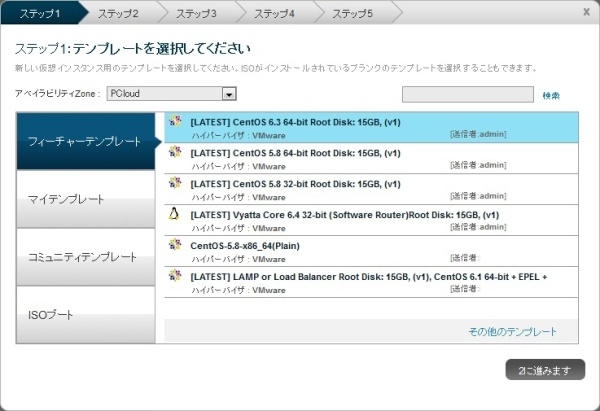Image resolution: width=600 pixels, height=411 pixels.
Task: Switch to コミュニティテンプレート tab
Action: [86, 257]
